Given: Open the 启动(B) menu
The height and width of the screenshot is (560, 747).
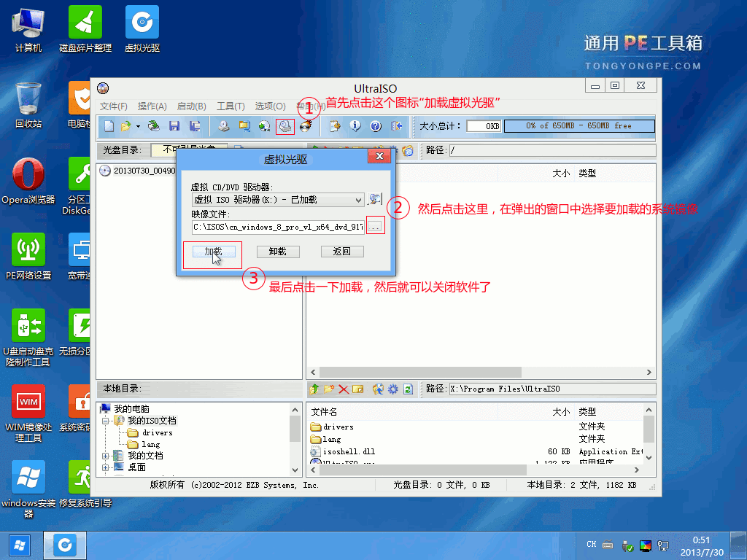Looking at the screenshot, I should pos(192,106).
